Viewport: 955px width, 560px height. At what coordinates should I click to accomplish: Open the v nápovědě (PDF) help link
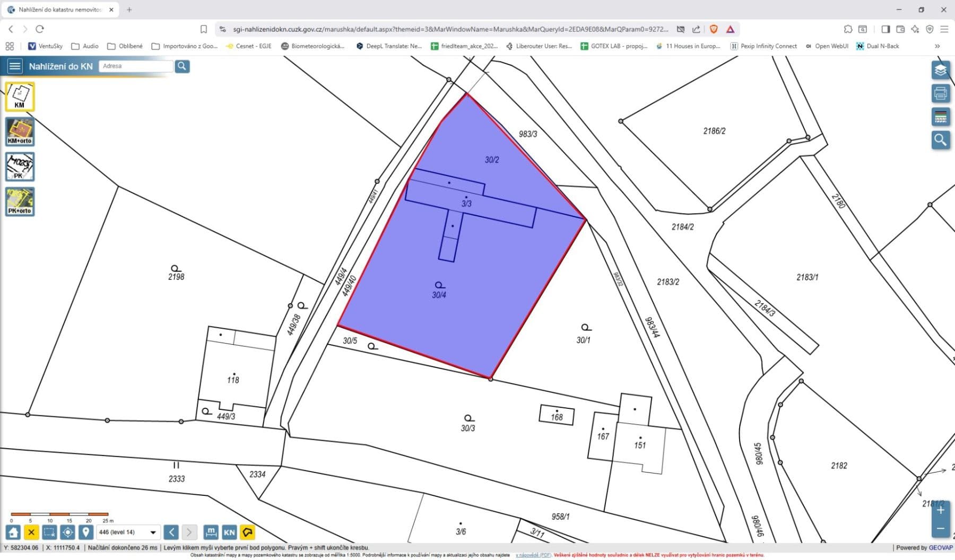(x=532, y=555)
